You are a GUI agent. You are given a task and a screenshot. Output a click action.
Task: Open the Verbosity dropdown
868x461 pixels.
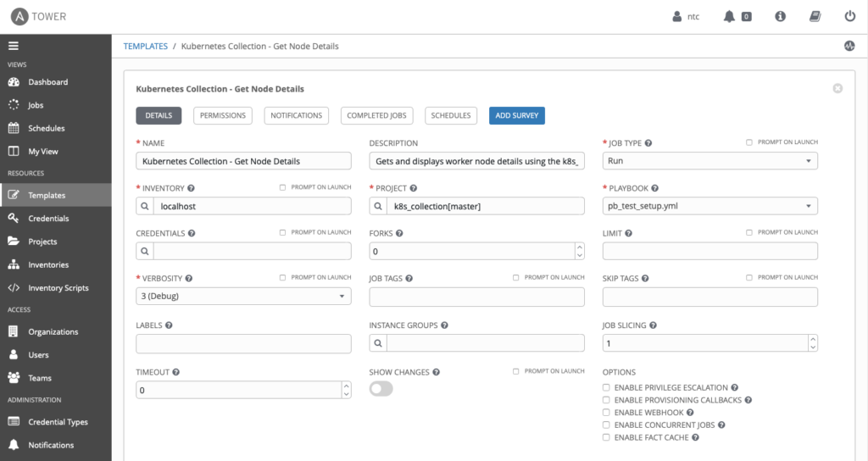tap(243, 296)
